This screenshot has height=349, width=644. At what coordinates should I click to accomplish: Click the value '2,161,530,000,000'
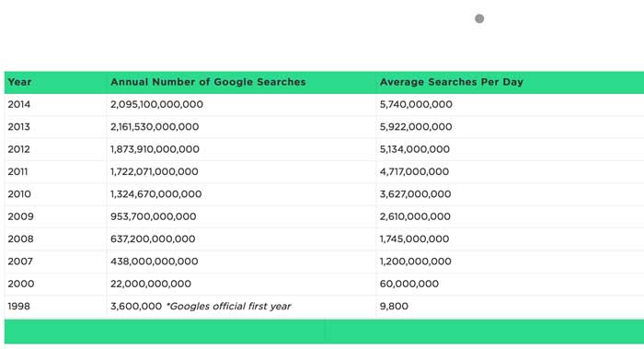(155, 126)
